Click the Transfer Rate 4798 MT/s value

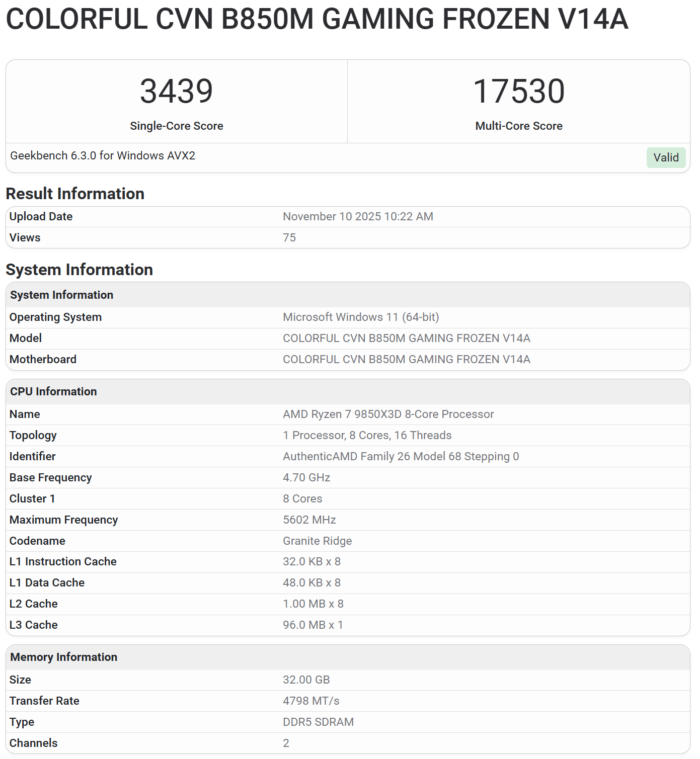(x=310, y=701)
